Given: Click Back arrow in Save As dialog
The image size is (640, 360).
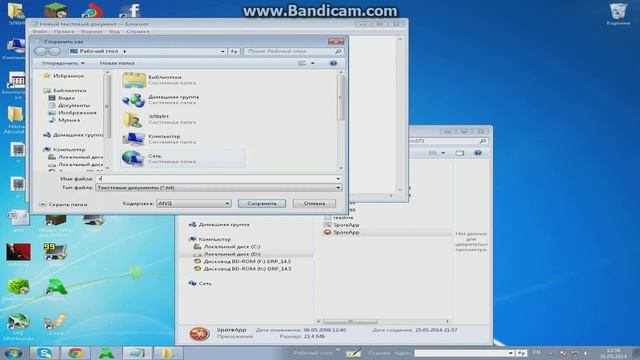Looking at the screenshot, I should point(40,51).
